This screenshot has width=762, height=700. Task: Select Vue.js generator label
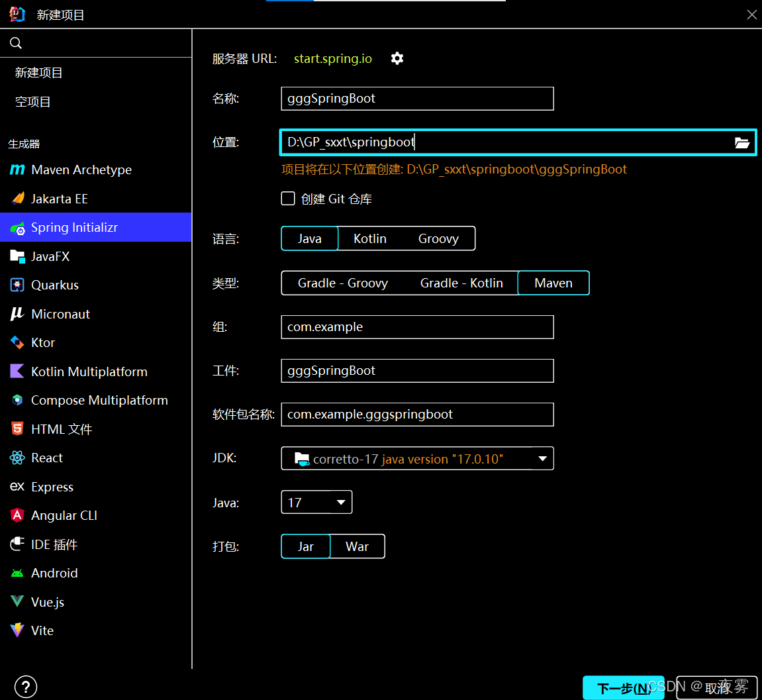point(48,602)
